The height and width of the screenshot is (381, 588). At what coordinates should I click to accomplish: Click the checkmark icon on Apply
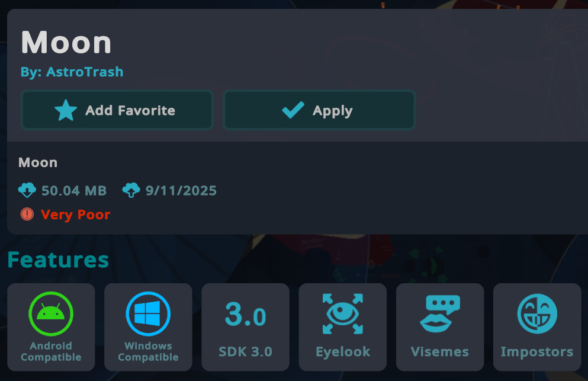pyautogui.click(x=293, y=110)
